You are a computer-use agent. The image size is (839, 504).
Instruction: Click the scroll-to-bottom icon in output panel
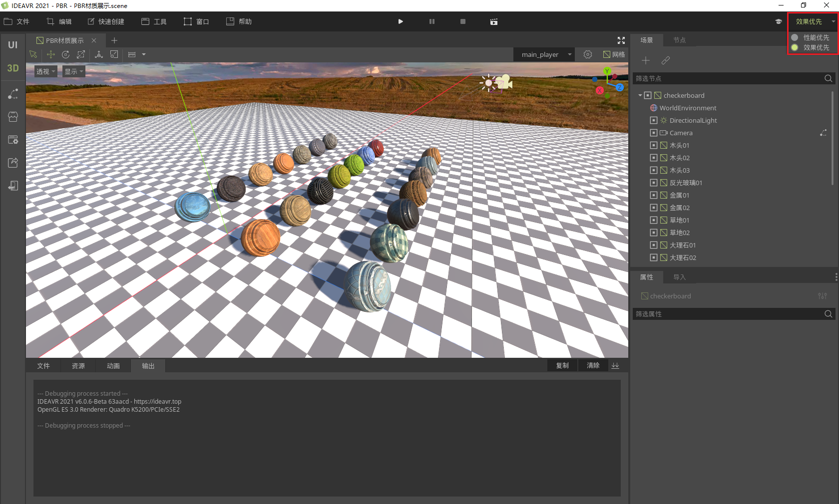(x=615, y=366)
